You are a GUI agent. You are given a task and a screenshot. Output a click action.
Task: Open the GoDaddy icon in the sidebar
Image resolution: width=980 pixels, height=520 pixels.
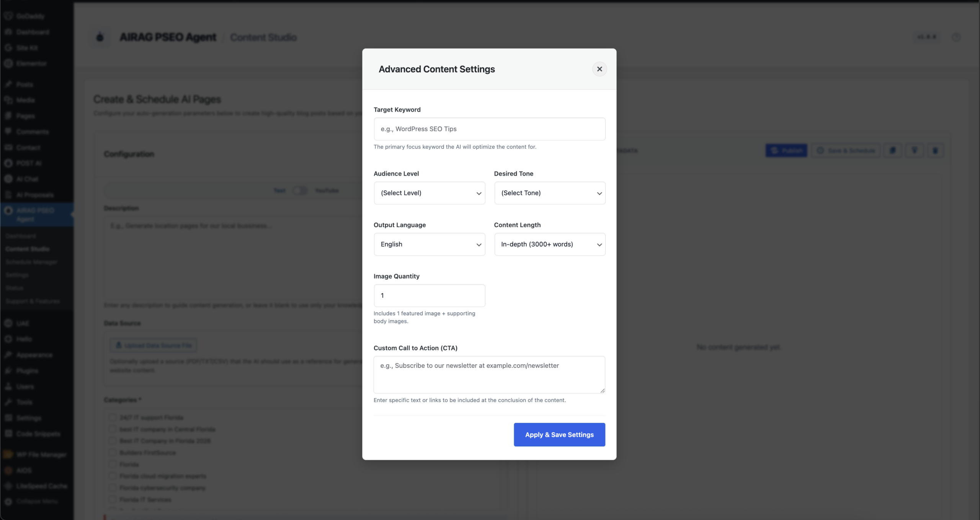click(x=8, y=16)
